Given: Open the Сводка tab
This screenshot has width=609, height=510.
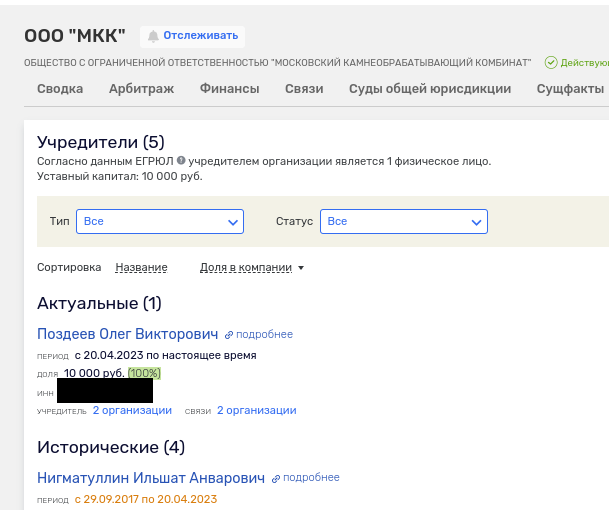Looking at the screenshot, I should pos(60,89).
